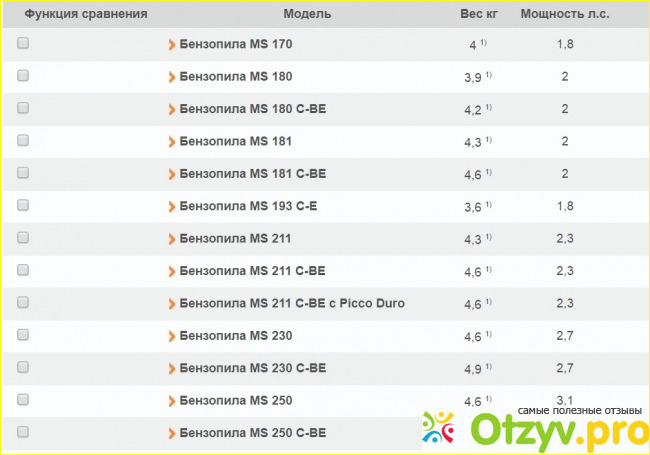Open the MS 211 C-BE с Picco Duro link

pyautogui.click(x=292, y=303)
